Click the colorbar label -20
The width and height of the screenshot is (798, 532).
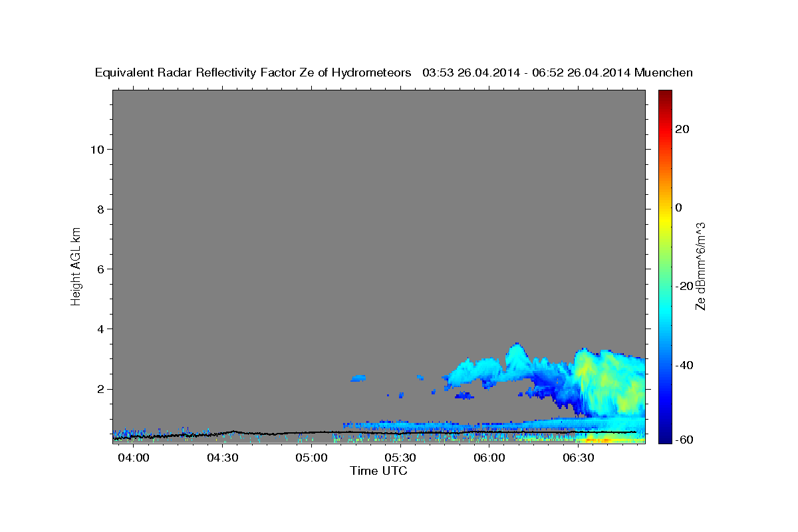(x=684, y=286)
